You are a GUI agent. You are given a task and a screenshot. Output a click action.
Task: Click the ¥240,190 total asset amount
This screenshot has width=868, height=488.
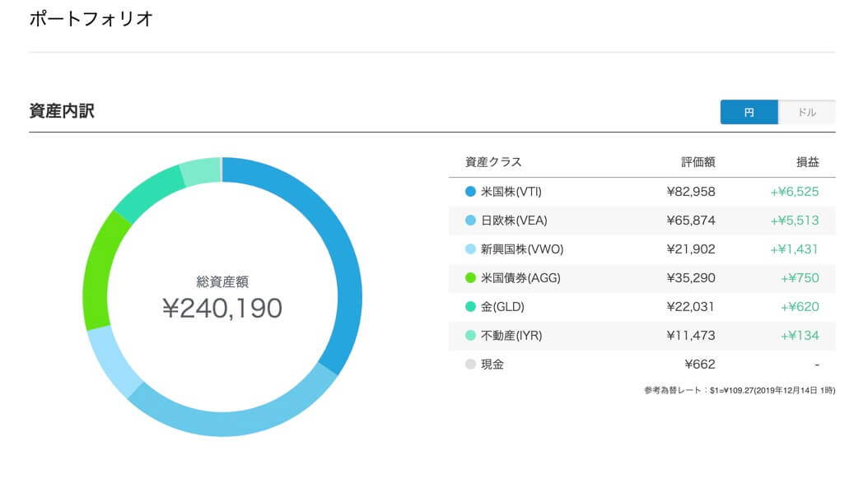pos(222,308)
